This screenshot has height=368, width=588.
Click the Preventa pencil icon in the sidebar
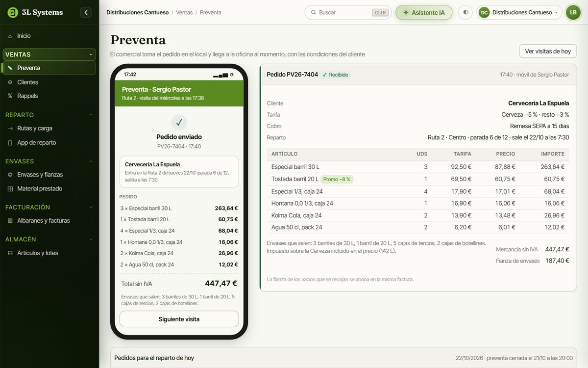point(10,68)
